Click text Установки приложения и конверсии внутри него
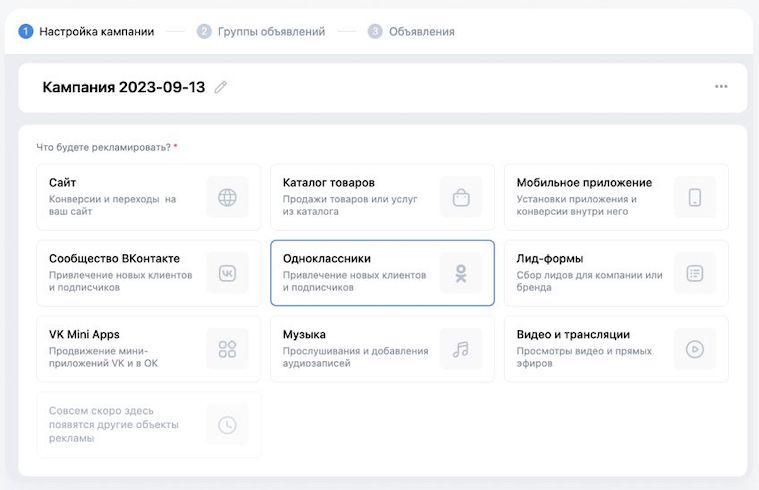This screenshot has height=490, width=759. point(577,205)
